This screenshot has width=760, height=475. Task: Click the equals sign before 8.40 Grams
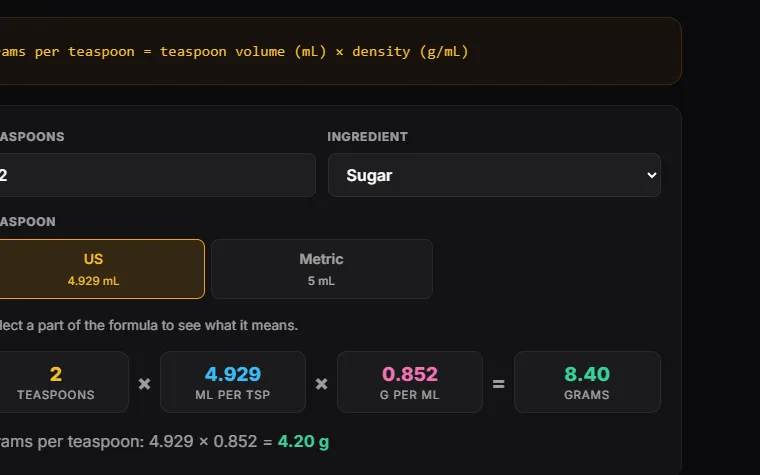(498, 384)
